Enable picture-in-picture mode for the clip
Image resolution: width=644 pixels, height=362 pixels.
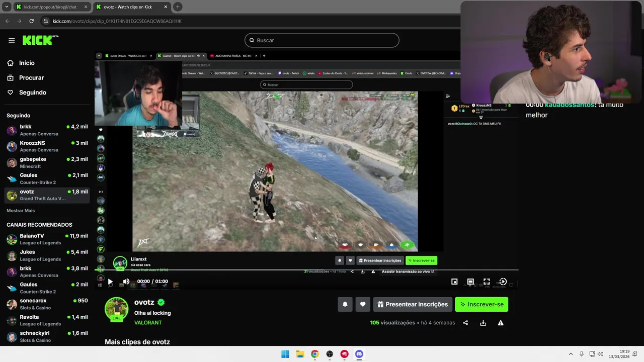pos(454,282)
